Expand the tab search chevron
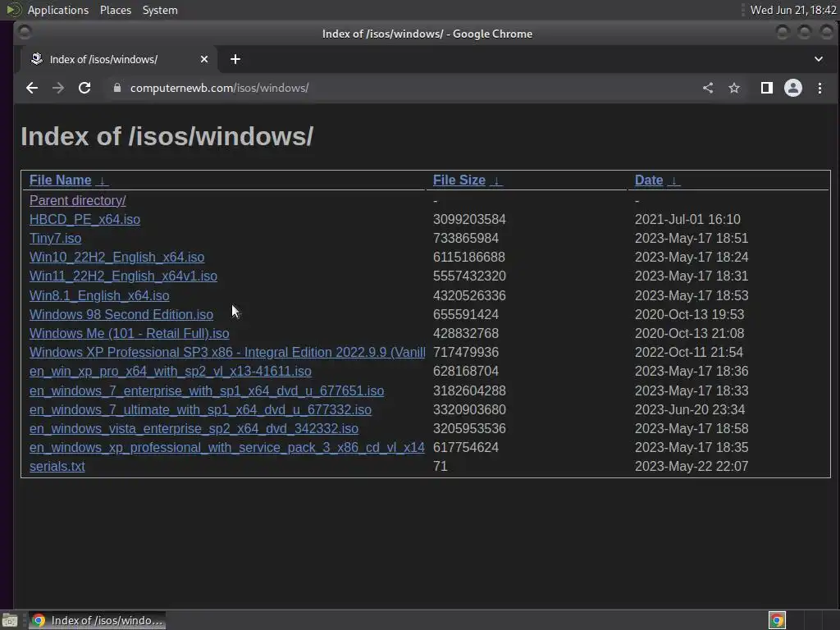The width and height of the screenshot is (840, 630). (x=819, y=59)
